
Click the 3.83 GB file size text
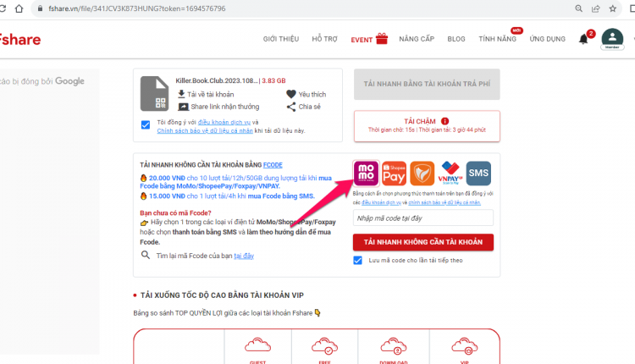point(273,80)
